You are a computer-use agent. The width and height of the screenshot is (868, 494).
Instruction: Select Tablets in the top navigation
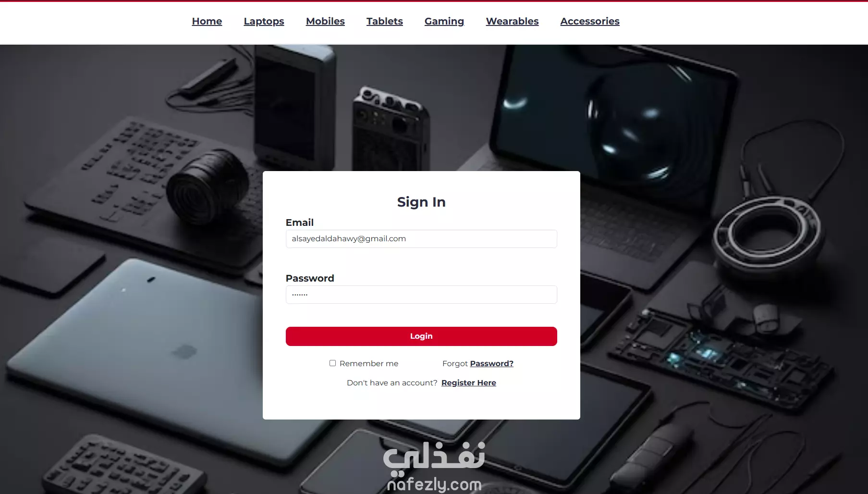pos(384,21)
